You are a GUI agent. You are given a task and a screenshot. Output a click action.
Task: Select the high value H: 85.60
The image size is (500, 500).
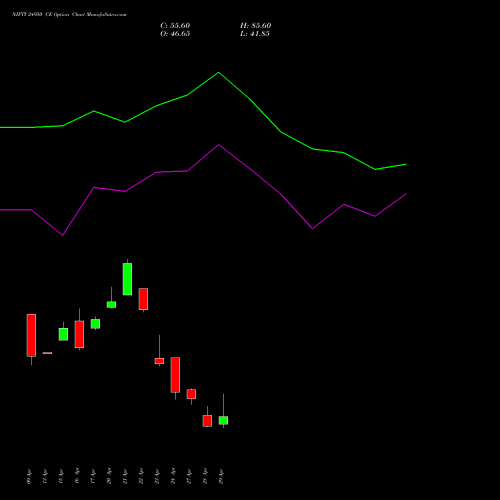click(255, 26)
